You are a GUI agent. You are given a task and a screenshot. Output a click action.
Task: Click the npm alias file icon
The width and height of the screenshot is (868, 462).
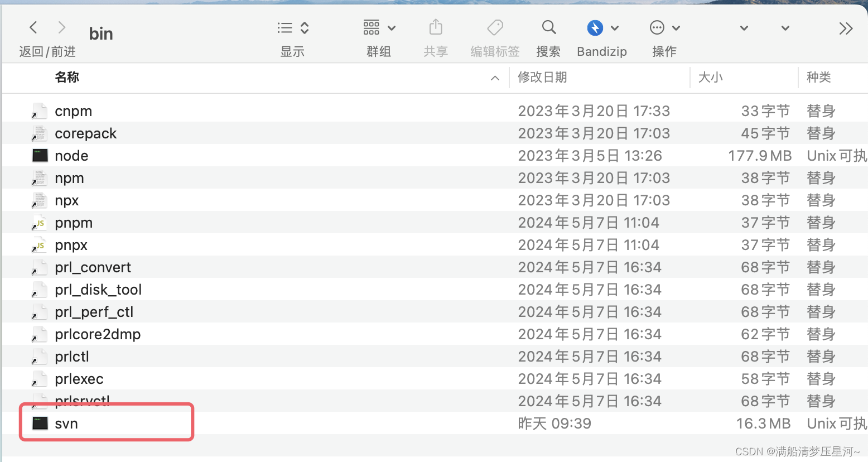pos(39,177)
